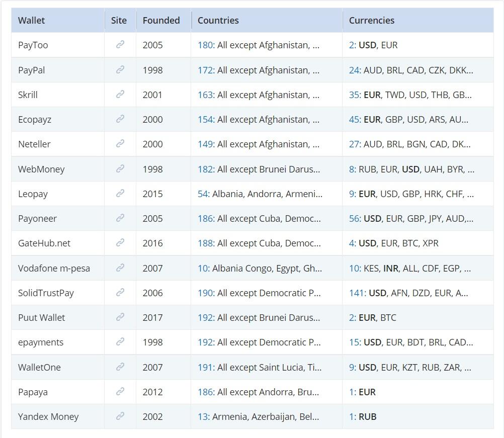The height and width of the screenshot is (438, 504).
Task: Select the PayToo wallet name
Action: click(33, 45)
